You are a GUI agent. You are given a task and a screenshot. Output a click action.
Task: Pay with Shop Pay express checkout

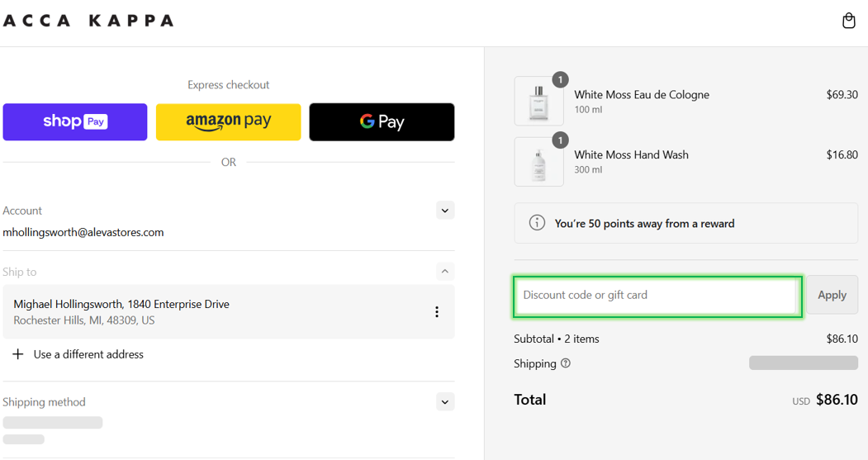coord(75,121)
